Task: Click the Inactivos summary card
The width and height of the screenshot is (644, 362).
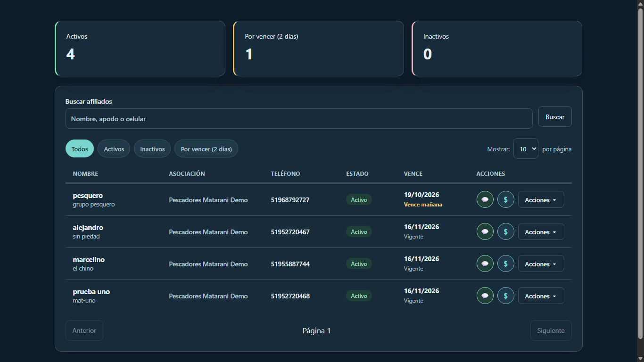Action: tap(497, 48)
